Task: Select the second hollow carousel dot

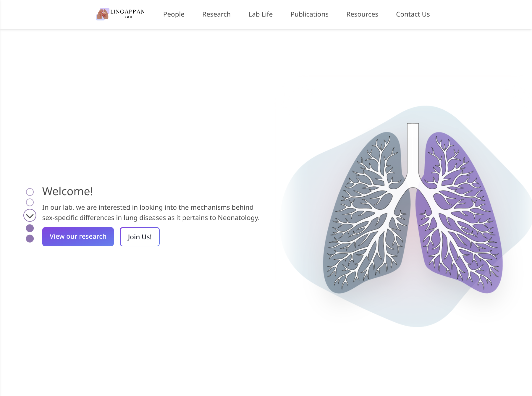Action: [30, 202]
